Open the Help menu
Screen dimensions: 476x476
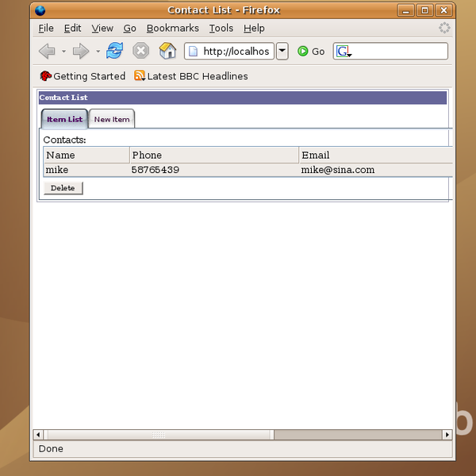[x=254, y=29]
